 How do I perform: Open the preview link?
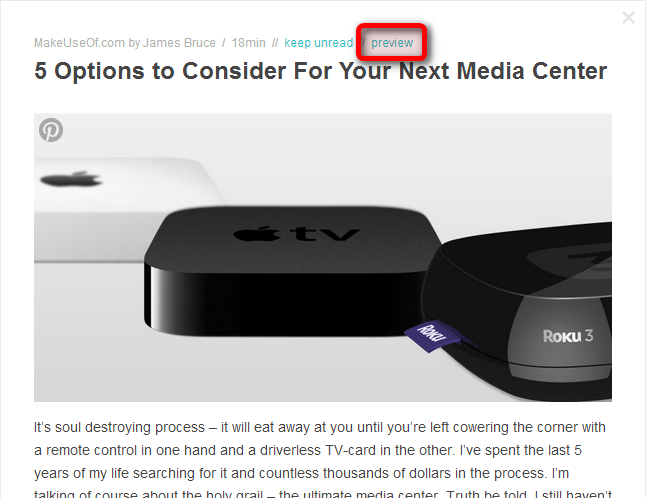coord(392,43)
